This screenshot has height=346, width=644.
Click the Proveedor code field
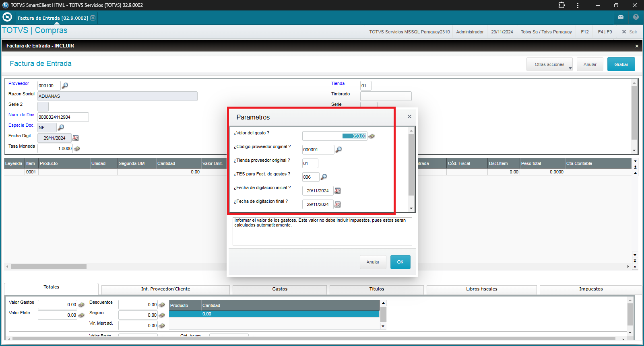tap(49, 86)
